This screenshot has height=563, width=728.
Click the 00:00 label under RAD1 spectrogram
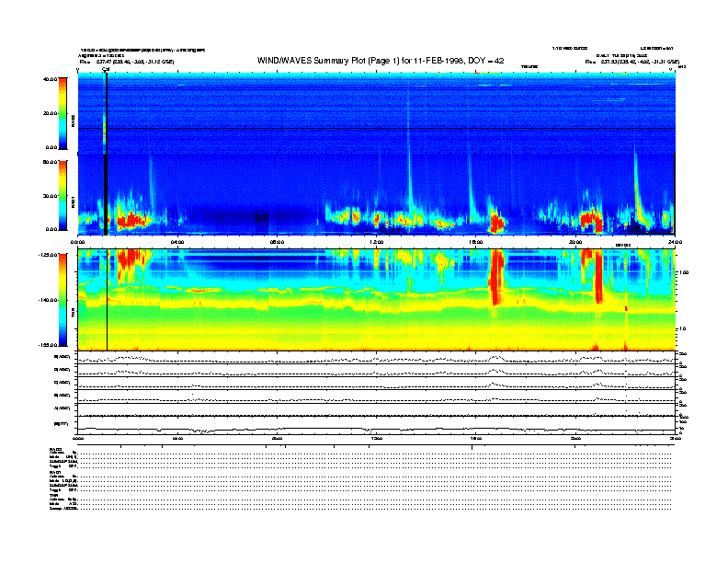point(77,242)
